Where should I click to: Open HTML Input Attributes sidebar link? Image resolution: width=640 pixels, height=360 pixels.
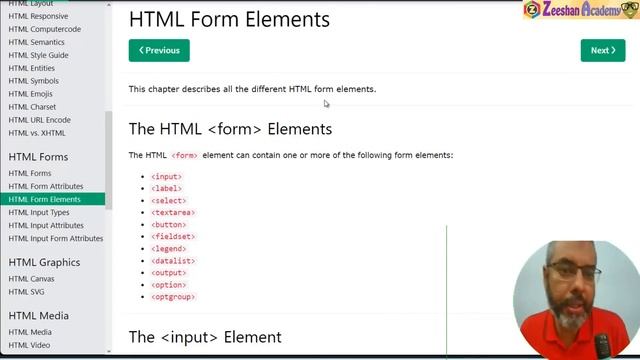pyautogui.click(x=46, y=226)
